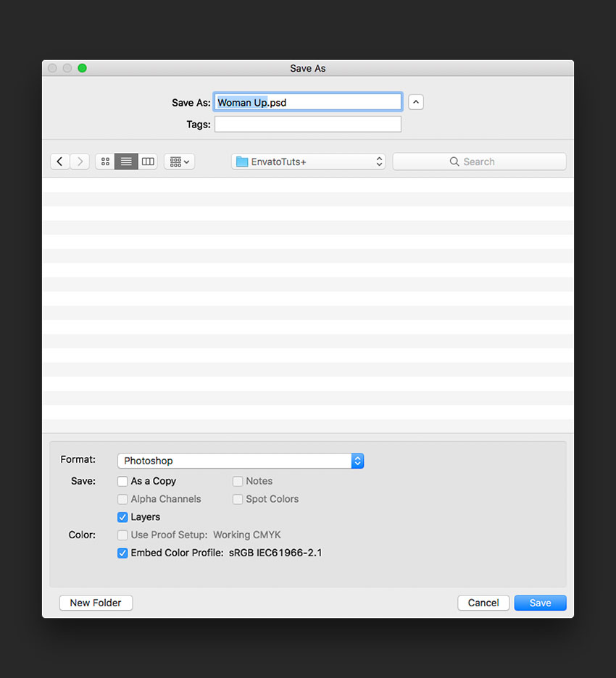The image size is (616, 678).
Task: Cancel the Save As dialog
Action: pyautogui.click(x=483, y=603)
